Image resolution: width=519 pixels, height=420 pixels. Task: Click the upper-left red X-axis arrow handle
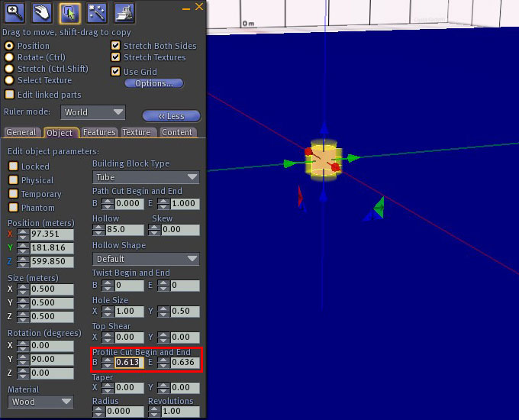(309, 152)
